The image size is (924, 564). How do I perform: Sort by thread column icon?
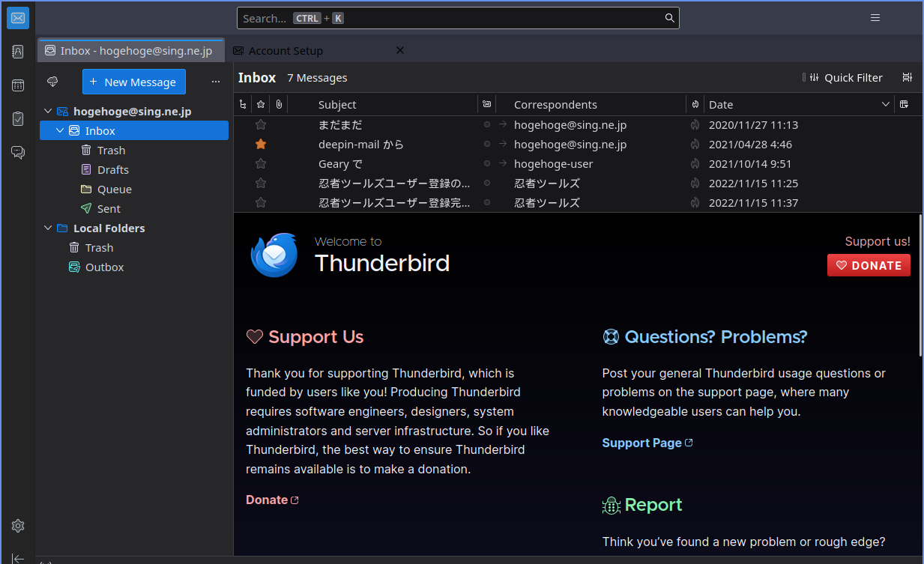click(x=242, y=104)
